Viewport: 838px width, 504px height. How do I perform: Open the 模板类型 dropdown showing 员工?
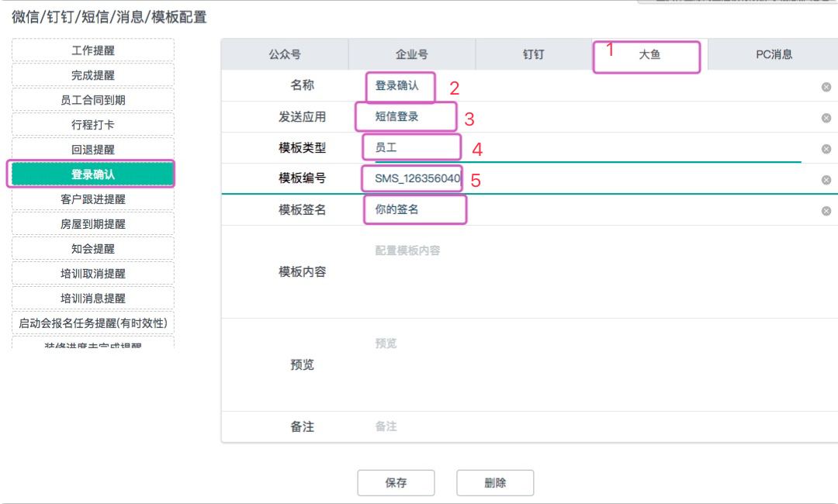click(x=543, y=147)
